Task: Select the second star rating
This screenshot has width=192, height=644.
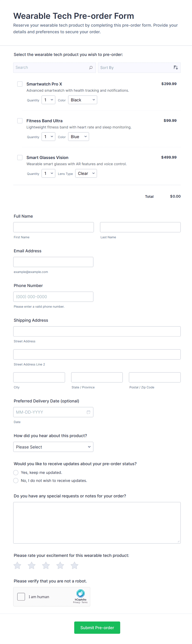Action: (x=32, y=565)
